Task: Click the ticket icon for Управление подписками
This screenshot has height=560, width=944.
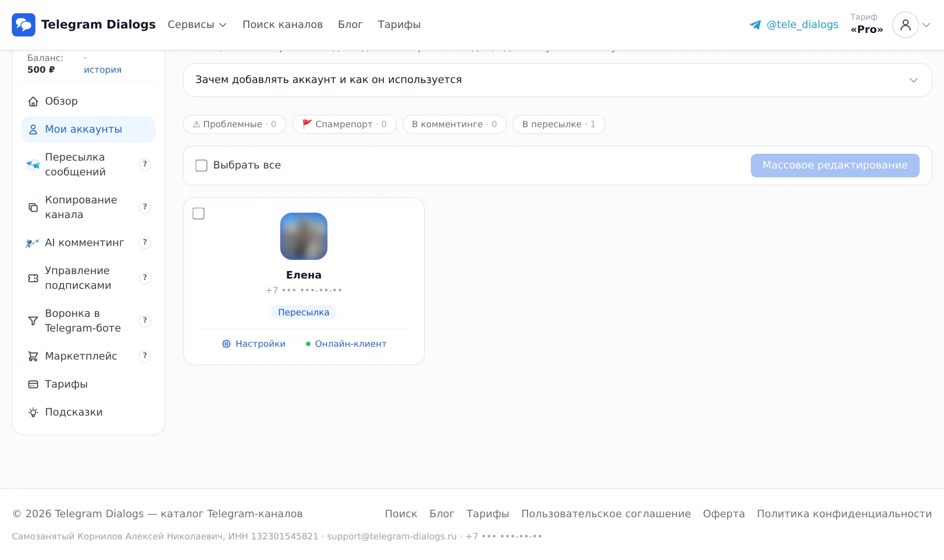Action: coord(33,279)
